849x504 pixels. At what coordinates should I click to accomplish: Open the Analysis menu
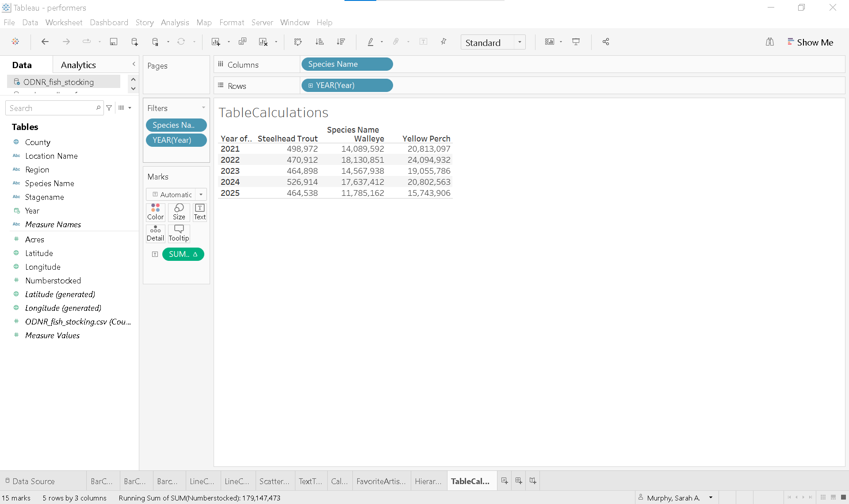tap(175, 23)
